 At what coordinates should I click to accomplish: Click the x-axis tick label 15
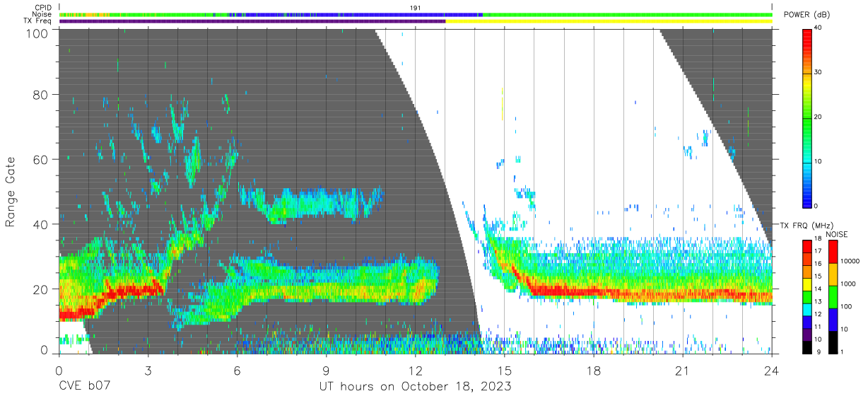coord(505,371)
